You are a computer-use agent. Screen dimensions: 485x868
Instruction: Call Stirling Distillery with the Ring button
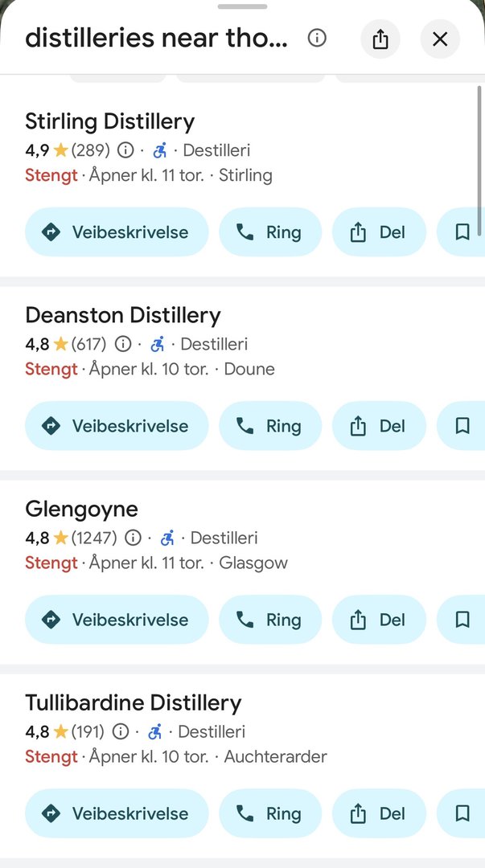pos(269,232)
